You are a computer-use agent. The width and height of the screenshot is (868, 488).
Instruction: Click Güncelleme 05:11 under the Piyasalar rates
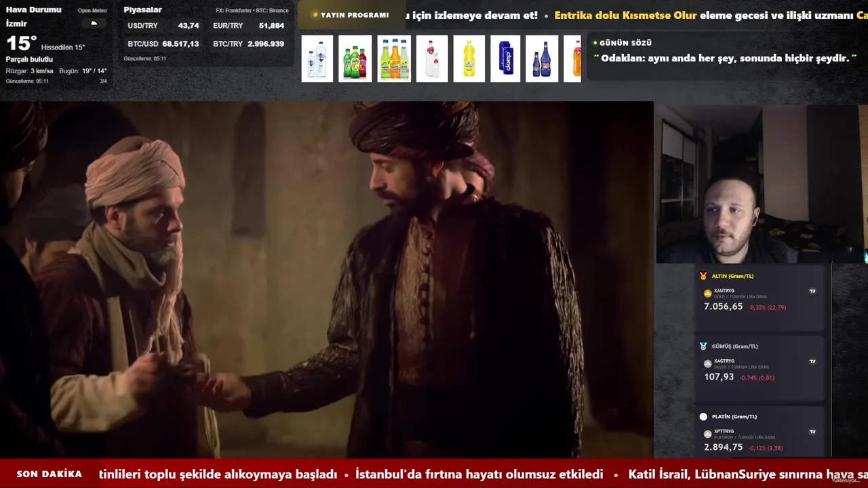point(144,59)
